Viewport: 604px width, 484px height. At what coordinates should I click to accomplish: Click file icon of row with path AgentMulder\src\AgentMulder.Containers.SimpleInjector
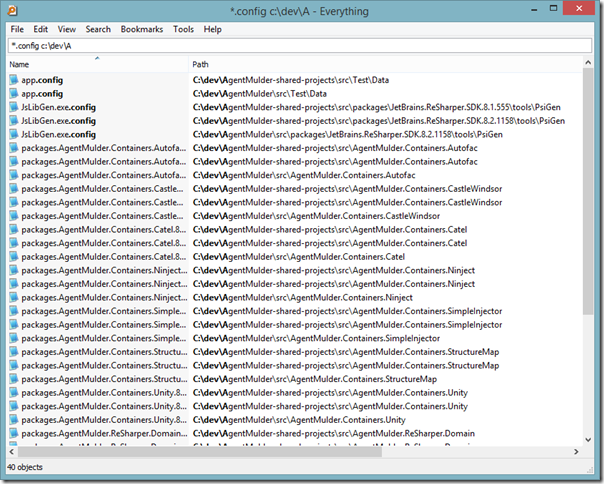tap(14, 338)
